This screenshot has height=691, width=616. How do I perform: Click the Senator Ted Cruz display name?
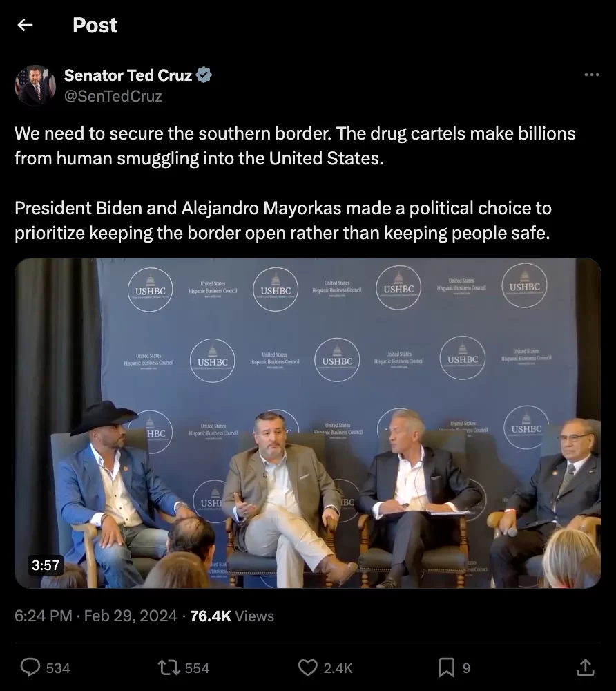point(128,75)
